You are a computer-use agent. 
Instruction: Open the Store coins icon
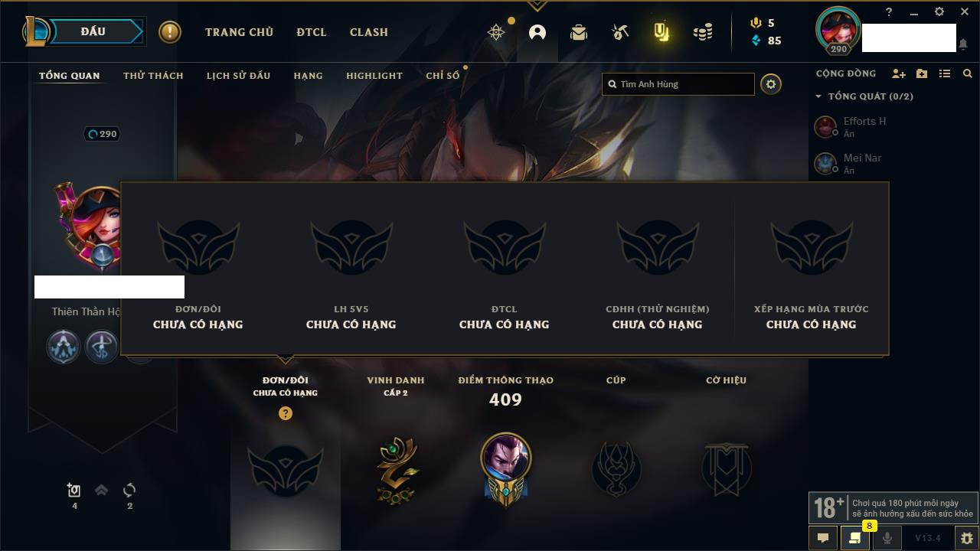(703, 32)
